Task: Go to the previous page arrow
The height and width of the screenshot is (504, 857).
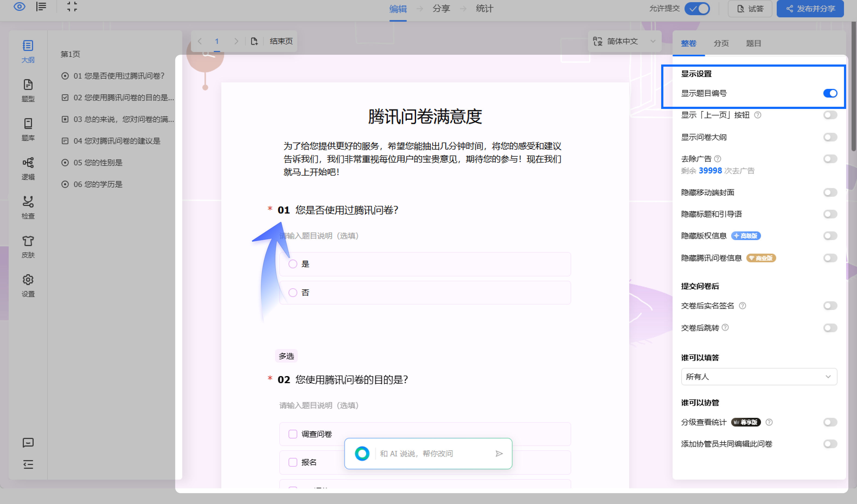Action: tap(200, 41)
